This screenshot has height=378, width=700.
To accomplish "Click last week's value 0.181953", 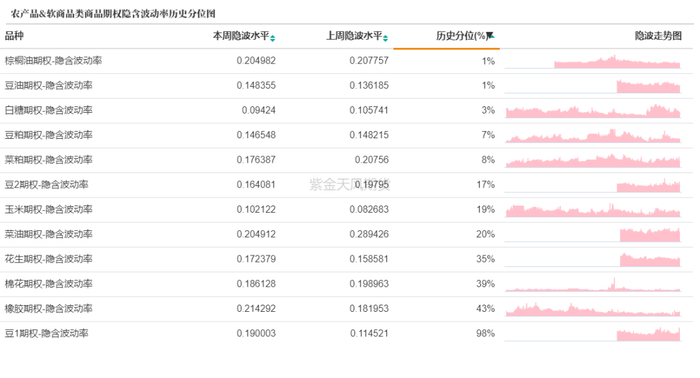I will [x=369, y=308].
